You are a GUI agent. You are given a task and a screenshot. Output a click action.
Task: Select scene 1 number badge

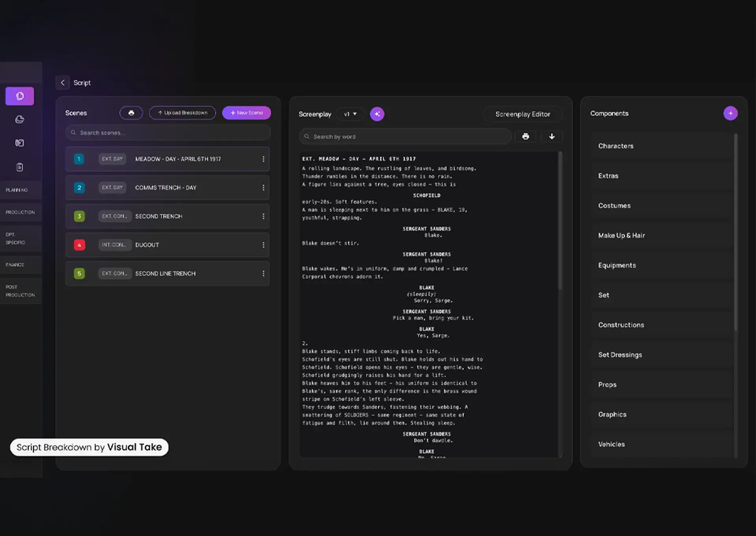click(79, 159)
